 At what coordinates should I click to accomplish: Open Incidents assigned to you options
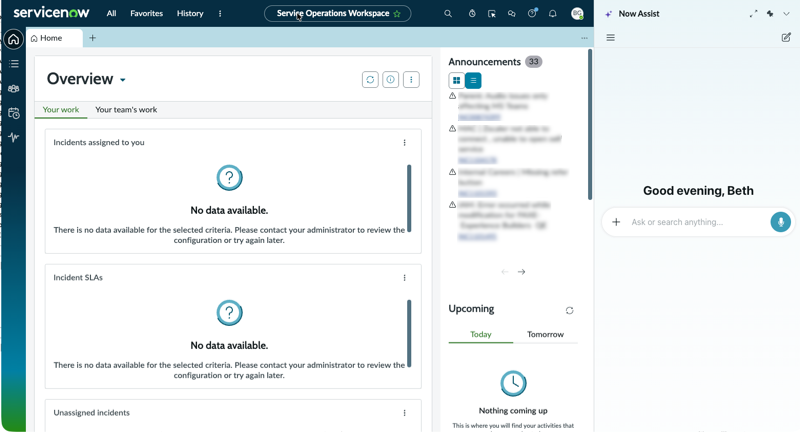coord(405,143)
